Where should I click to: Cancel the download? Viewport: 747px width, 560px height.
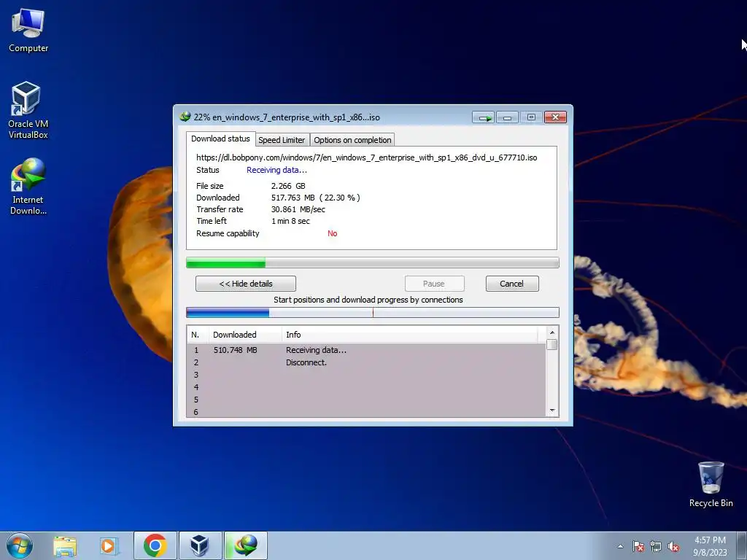[x=511, y=284]
